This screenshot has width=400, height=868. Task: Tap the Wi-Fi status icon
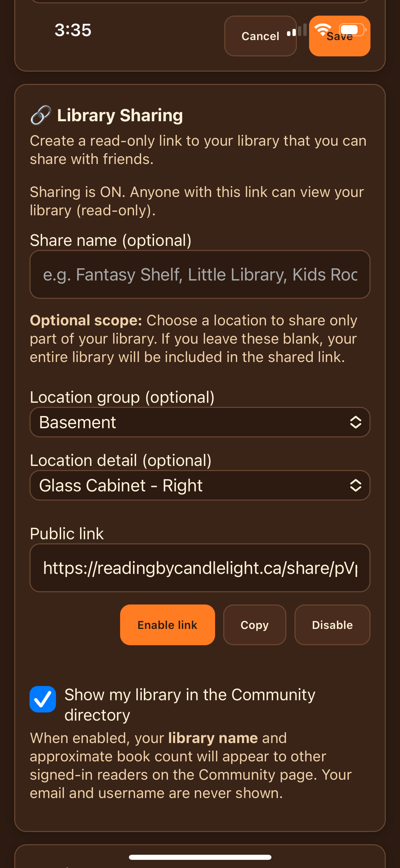[x=323, y=31]
